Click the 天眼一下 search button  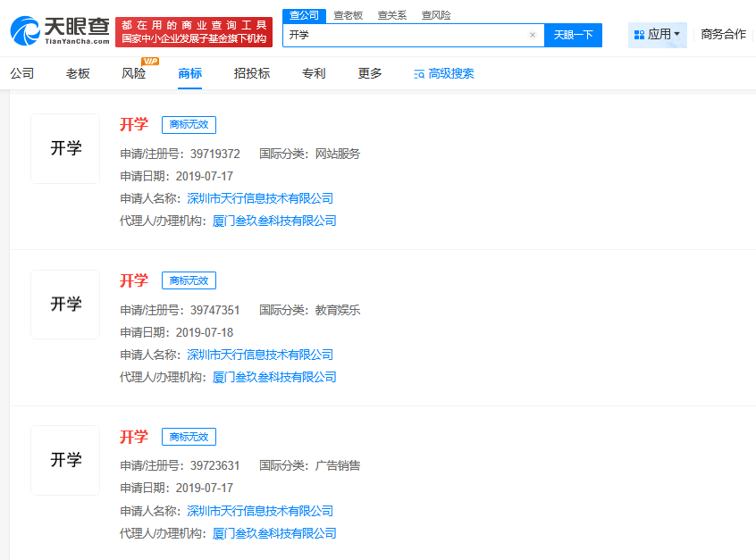(x=573, y=34)
